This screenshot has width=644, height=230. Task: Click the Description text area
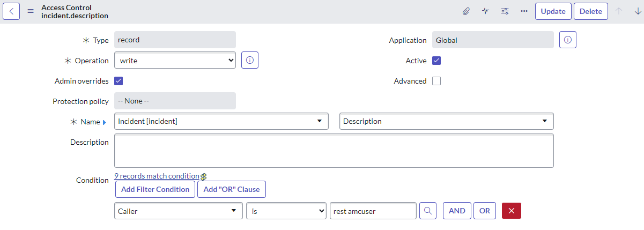coord(334,151)
